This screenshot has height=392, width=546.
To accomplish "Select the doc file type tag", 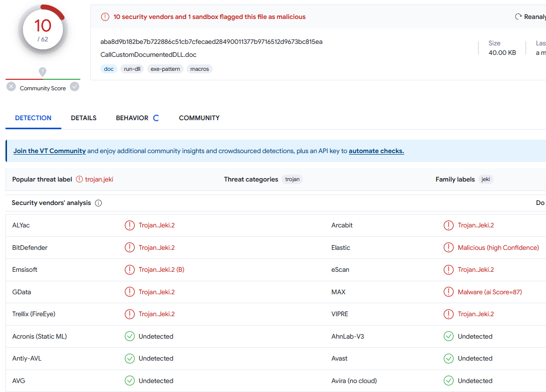I will pos(108,69).
